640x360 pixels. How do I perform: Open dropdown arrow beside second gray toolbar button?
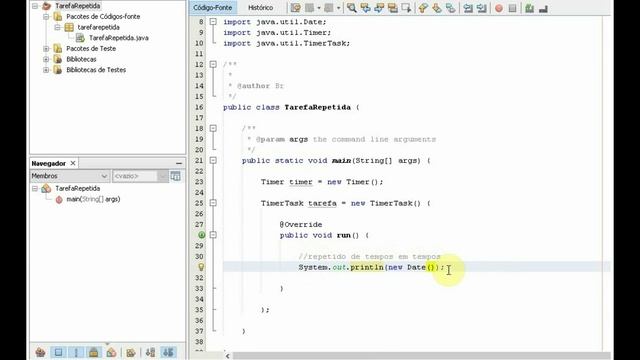[x=338, y=8]
